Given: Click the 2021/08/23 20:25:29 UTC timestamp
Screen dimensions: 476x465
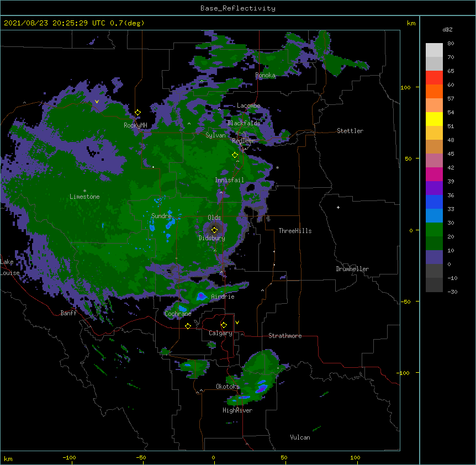Looking at the screenshot, I should click(55, 23).
